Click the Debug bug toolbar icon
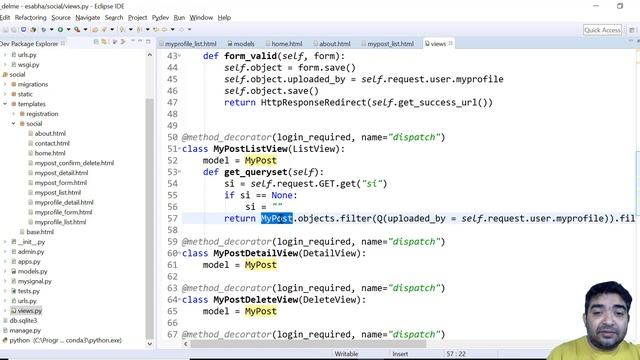The height and width of the screenshot is (360, 640). 43,29
